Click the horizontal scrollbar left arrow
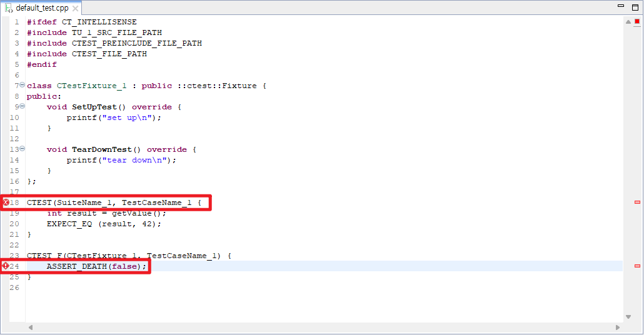The image size is (644, 335). tap(31, 327)
